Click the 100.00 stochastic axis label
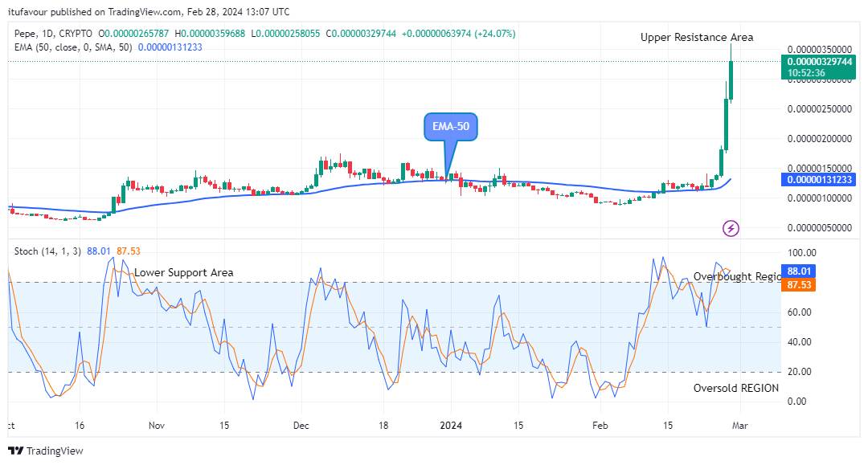The height and width of the screenshot is (465, 868). (801, 253)
